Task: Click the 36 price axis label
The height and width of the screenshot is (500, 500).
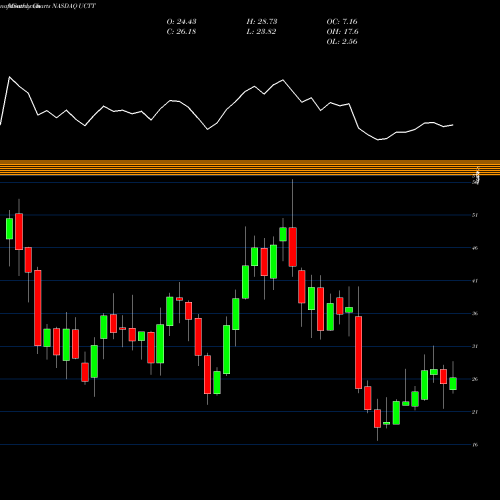Action: click(x=475, y=313)
